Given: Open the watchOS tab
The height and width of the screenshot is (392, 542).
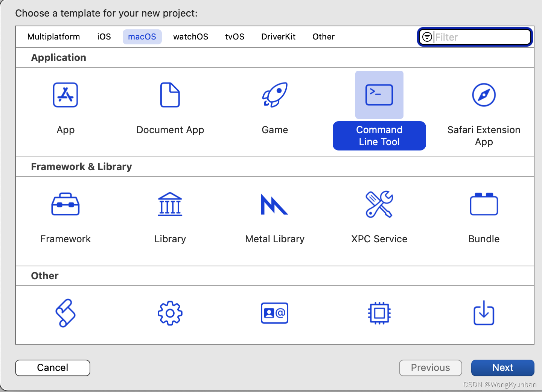Looking at the screenshot, I should click(191, 37).
